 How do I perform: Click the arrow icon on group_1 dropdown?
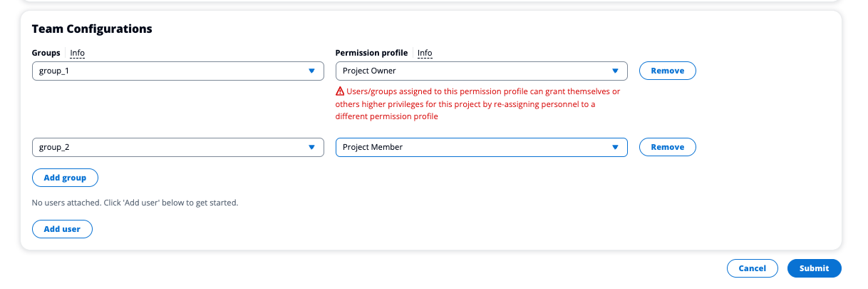coord(311,71)
